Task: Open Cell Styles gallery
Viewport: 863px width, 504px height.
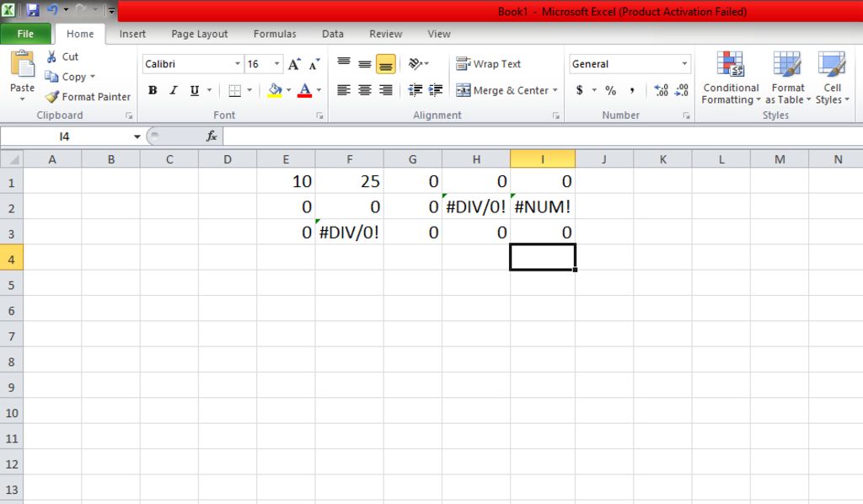Action: pos(832,78)
